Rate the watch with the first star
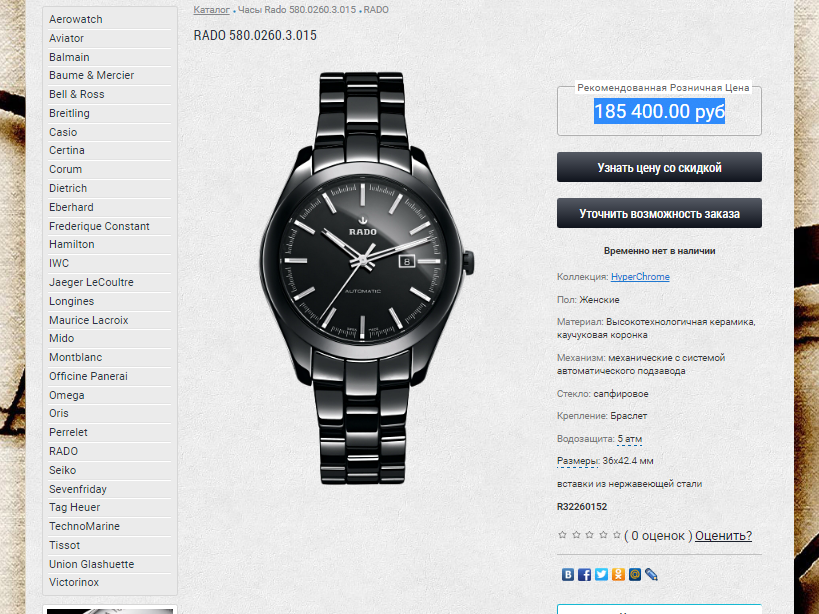Viewport: 819px width, 614px height. [563, 535]
